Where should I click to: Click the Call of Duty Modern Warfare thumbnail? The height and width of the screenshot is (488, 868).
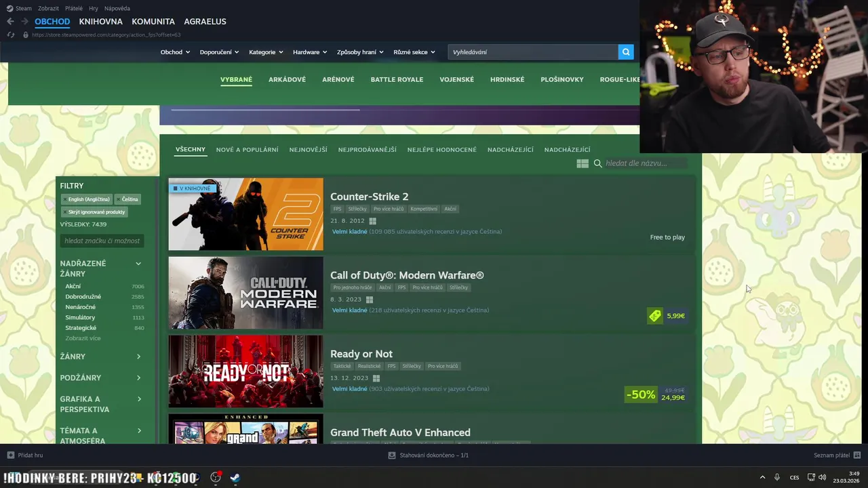(x=245, y=293)
